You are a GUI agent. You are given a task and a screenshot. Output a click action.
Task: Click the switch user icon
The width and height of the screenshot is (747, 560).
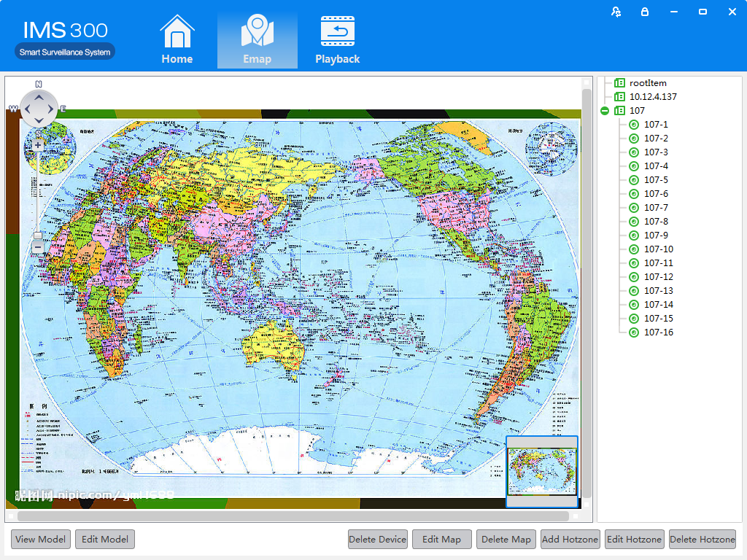616,12
